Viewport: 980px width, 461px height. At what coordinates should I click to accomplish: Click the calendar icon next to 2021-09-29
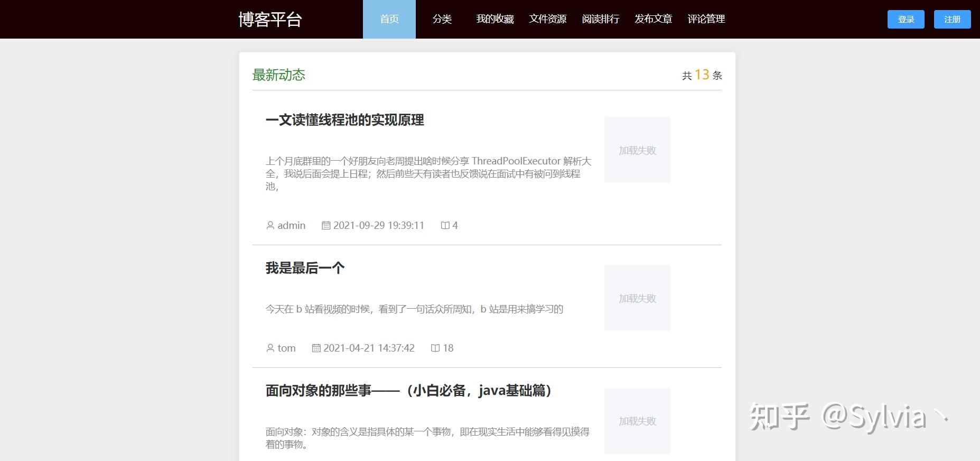(326, 225)
